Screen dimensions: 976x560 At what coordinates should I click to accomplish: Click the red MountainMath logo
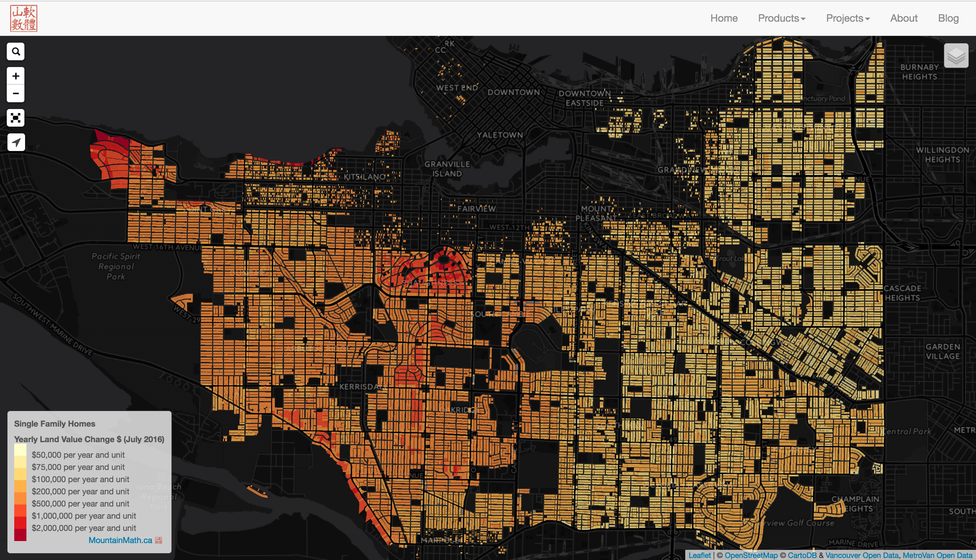click(24, 18)
